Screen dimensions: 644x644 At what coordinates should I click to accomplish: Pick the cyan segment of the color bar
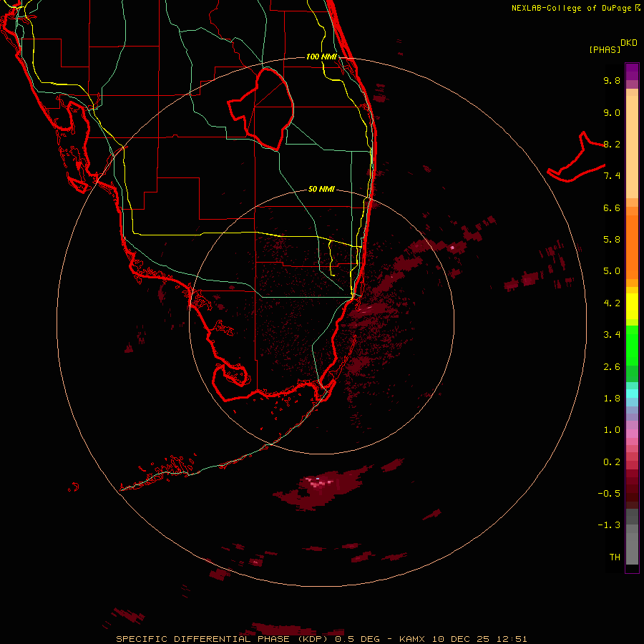[632, 394]
